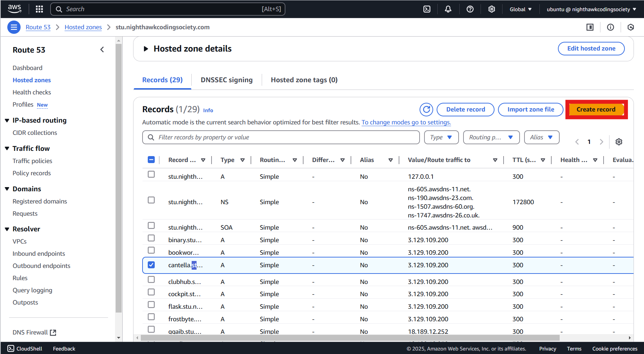Uncheck the cantella record checkbox
Viewport: 644px width, 354px height.
point(151,265)
